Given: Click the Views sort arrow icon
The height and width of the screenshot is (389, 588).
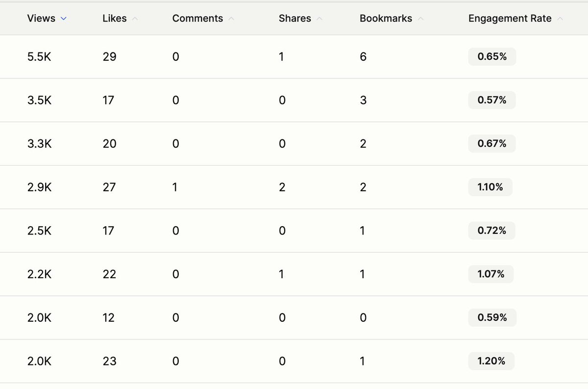Looking at the screenshot, I should click(63, 19).
